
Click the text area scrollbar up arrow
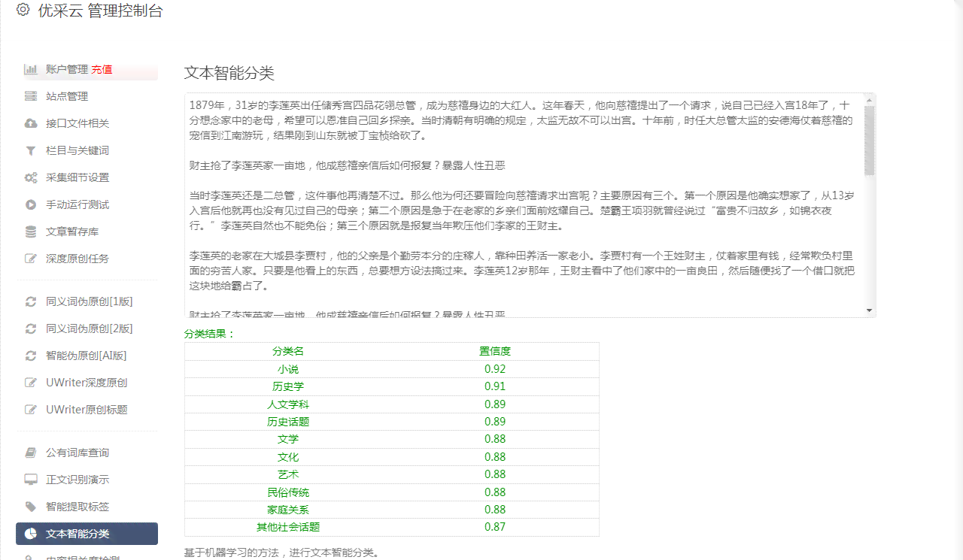(x=869, y=99)
